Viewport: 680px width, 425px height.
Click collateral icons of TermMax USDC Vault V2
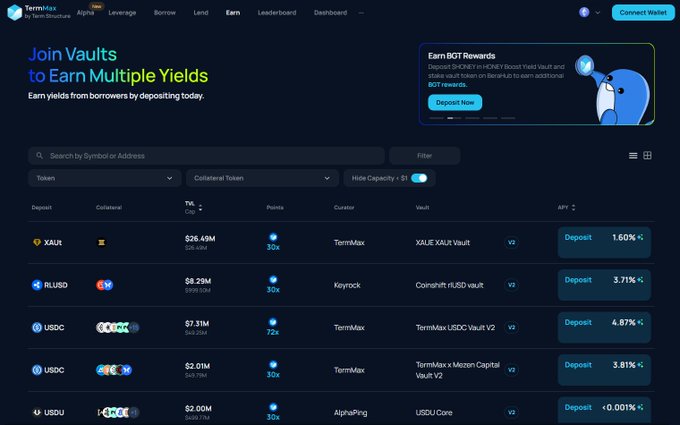pyautogui.click(x=118, y=327)
